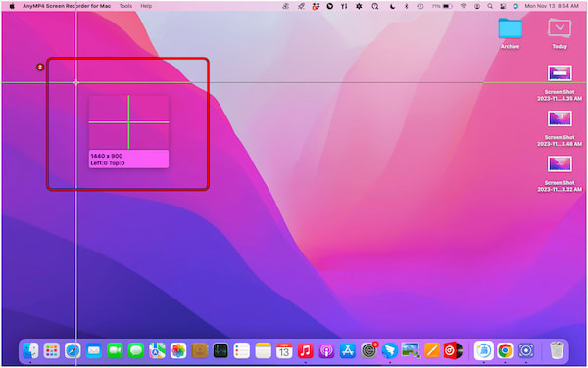Open the screen recorder app in Dock
Viewport: 588px width, 368px height.
526,350
